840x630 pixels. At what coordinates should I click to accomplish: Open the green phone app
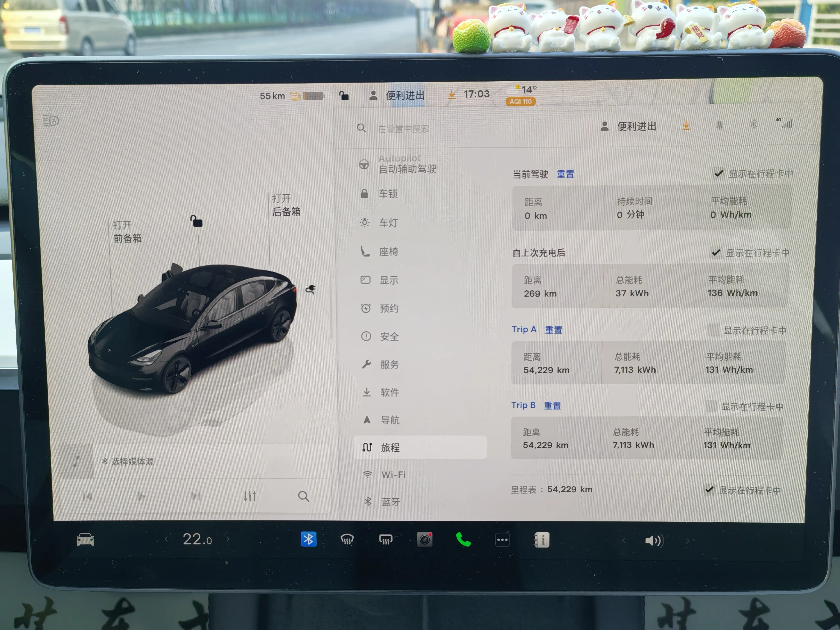click(x=463, y=540)
